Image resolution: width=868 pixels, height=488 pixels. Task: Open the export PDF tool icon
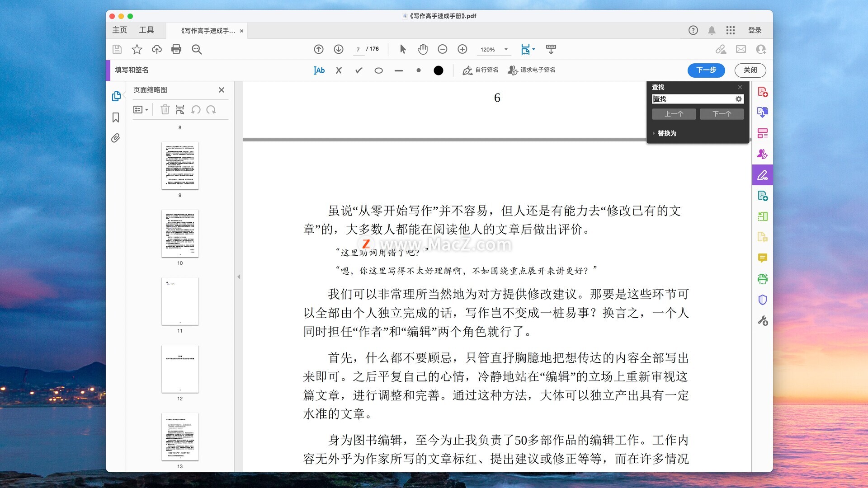pyautogui.click(x=763, y=112)
